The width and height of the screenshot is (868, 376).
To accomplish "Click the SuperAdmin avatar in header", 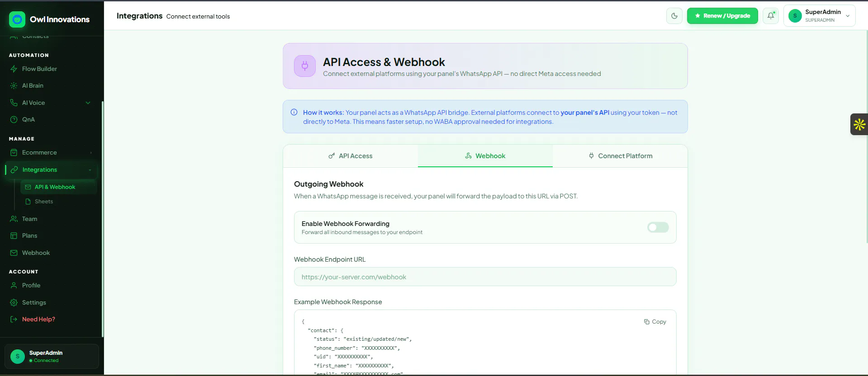I will point(795,16).
